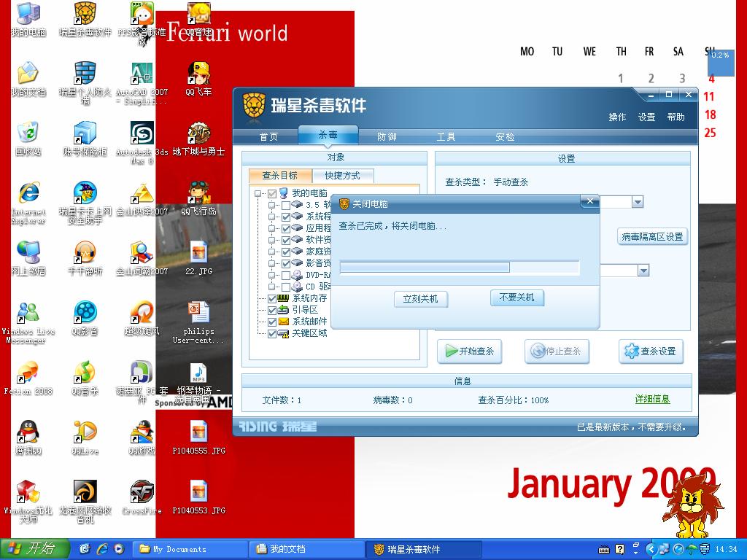This screenshot has height=560, width=747.
Task: Expand the 软件 drive tree node
Action: click(x=271, y=240)
